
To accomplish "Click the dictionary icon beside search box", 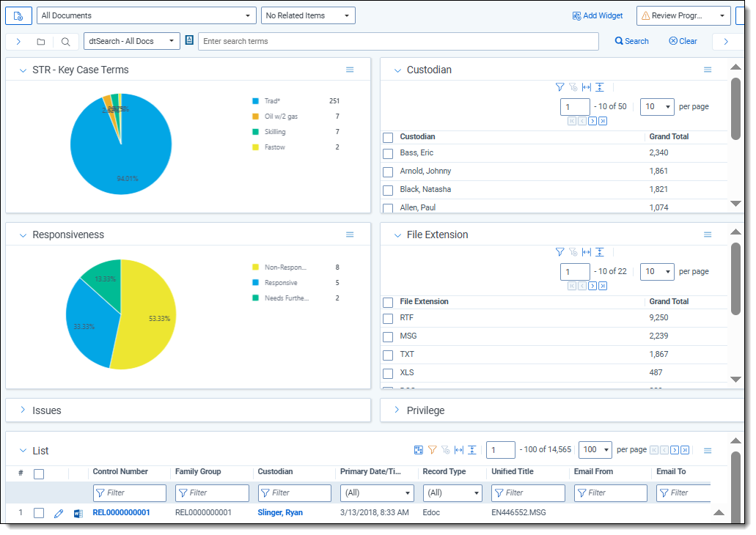I will [189, 41].
